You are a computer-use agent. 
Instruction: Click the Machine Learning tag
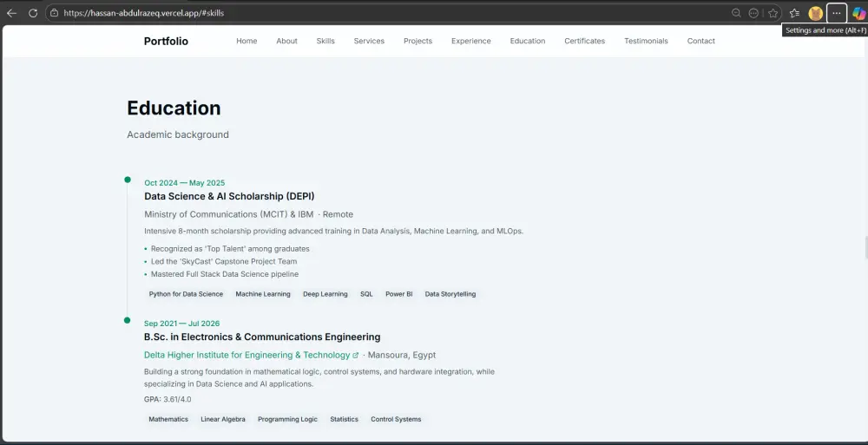(x=263, y=294)
